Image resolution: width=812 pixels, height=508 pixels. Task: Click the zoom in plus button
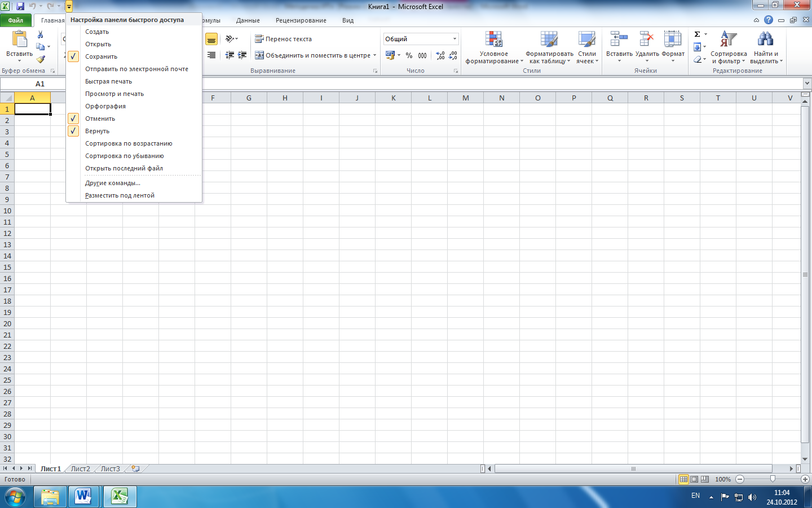point(805,479)
